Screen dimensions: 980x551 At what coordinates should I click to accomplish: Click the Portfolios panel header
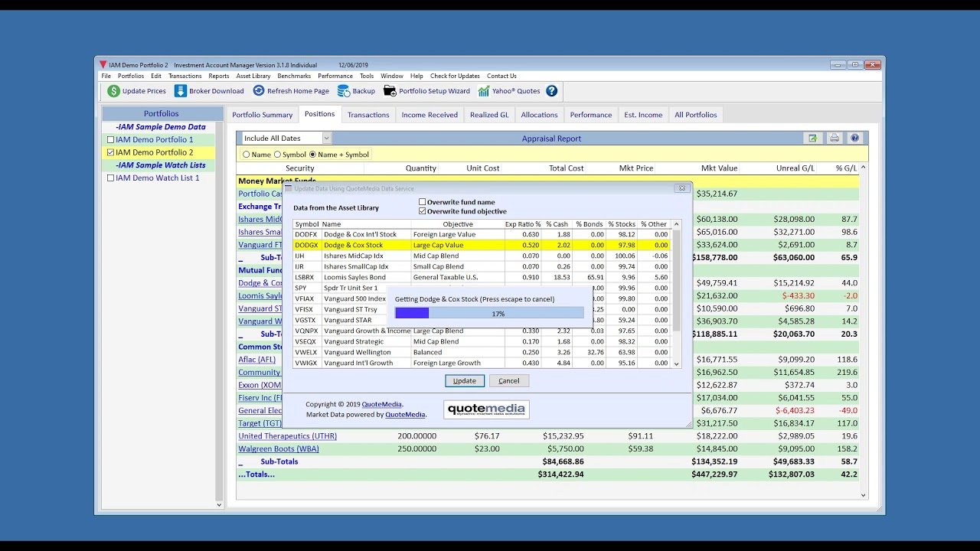(x=161, y=113)
